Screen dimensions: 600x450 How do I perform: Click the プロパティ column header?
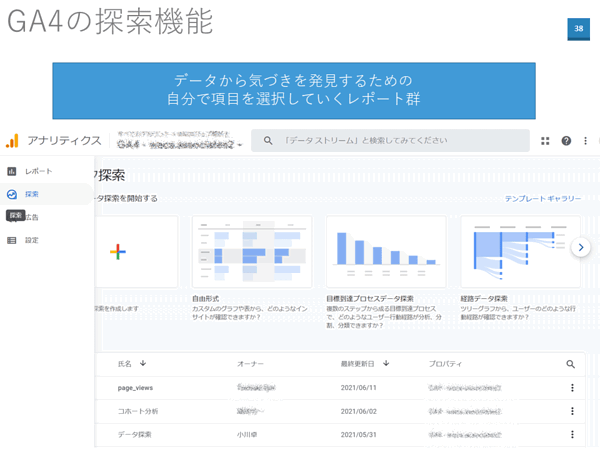pyautogui.click(x=445, y=364)
